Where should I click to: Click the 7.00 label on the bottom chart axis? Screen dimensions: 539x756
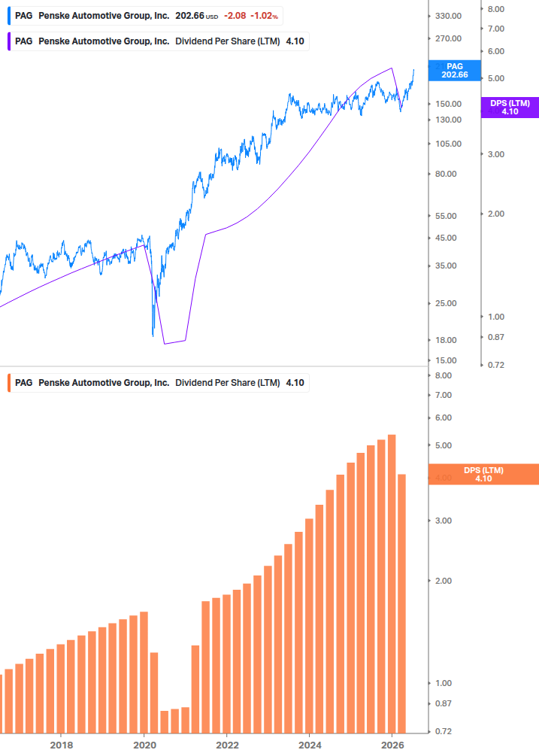[x=443, y=396]
